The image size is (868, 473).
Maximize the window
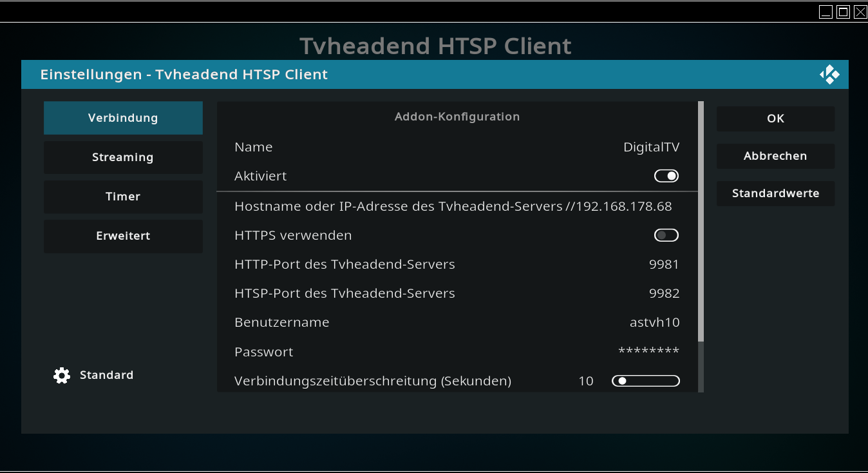click(843, 12)
